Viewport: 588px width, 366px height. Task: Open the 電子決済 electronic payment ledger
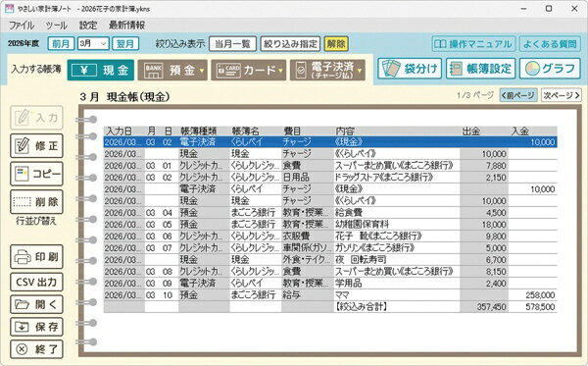(x=327, y=71)
